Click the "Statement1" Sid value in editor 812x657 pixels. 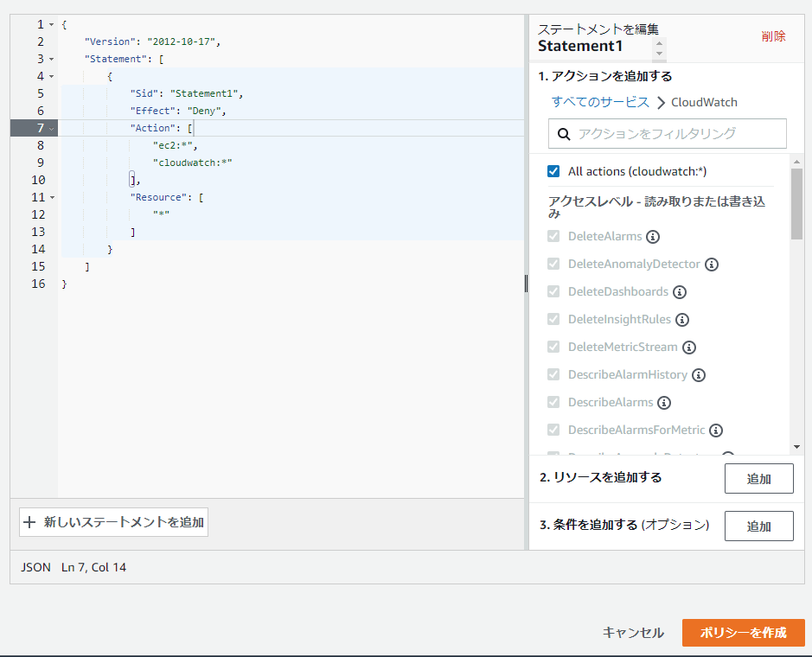[x=203, y=93]
